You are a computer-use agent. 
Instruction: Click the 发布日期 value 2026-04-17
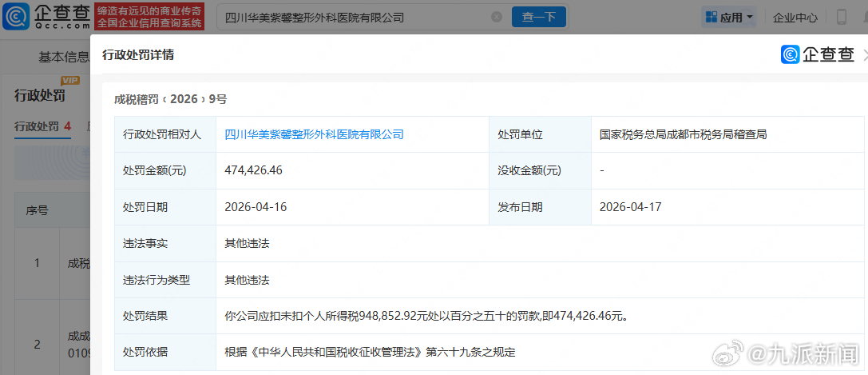[631, 207]
